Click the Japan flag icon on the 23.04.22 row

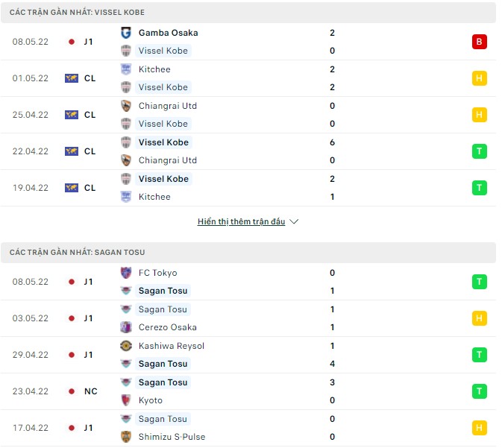click(72, 391)
